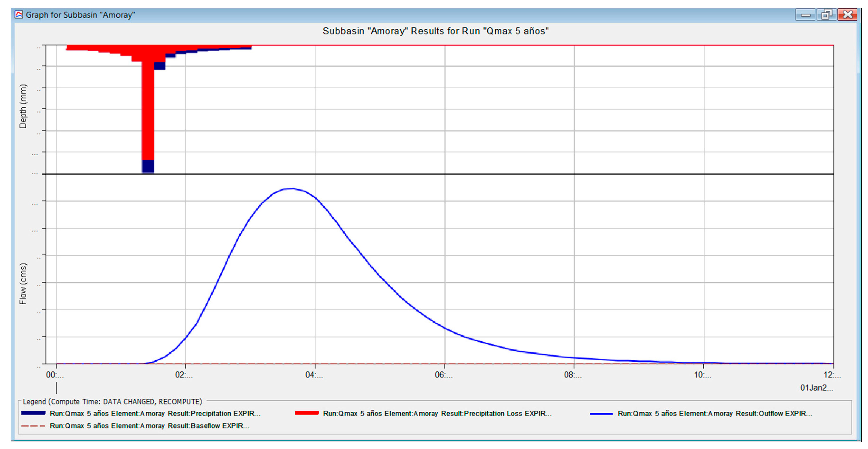Select the Baseflow legend entry text
The height and width of the screenshot is (449, 868).
[149, 426]
